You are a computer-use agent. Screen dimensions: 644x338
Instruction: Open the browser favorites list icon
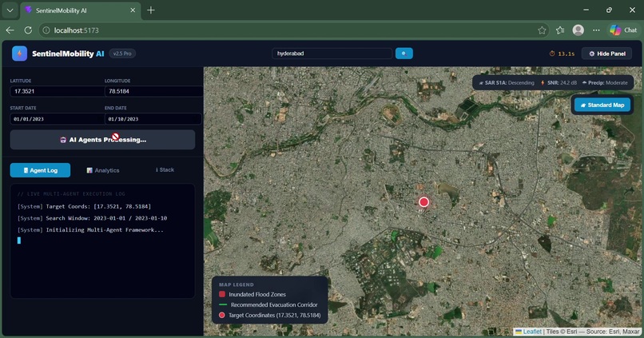560,30
